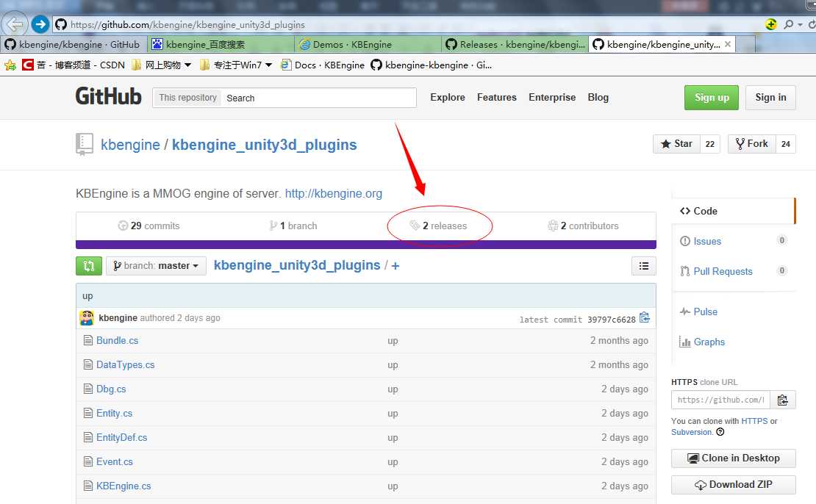Open the 29 commits link
Viewport: 816px width, 504px height.
(148, 226)
